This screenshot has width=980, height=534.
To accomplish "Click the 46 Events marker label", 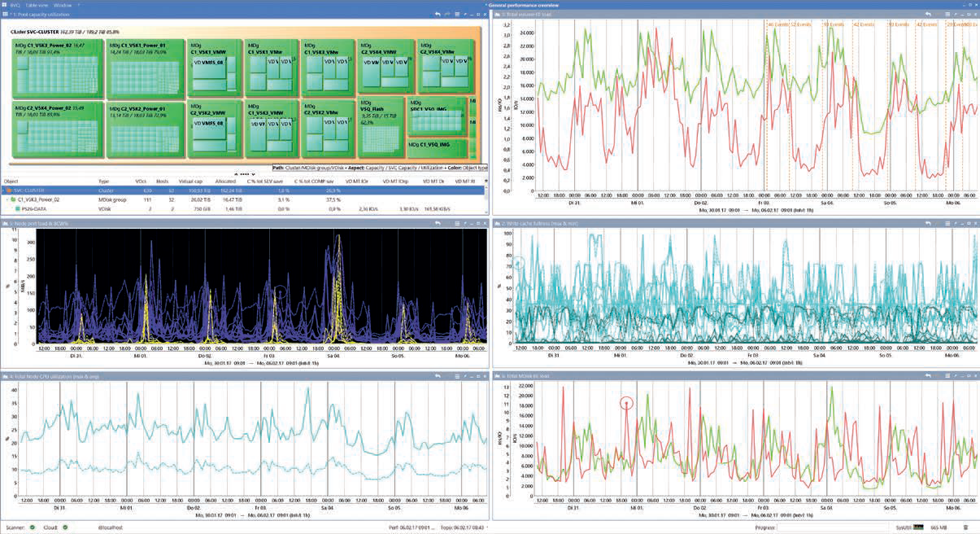I will pos(772,25).
